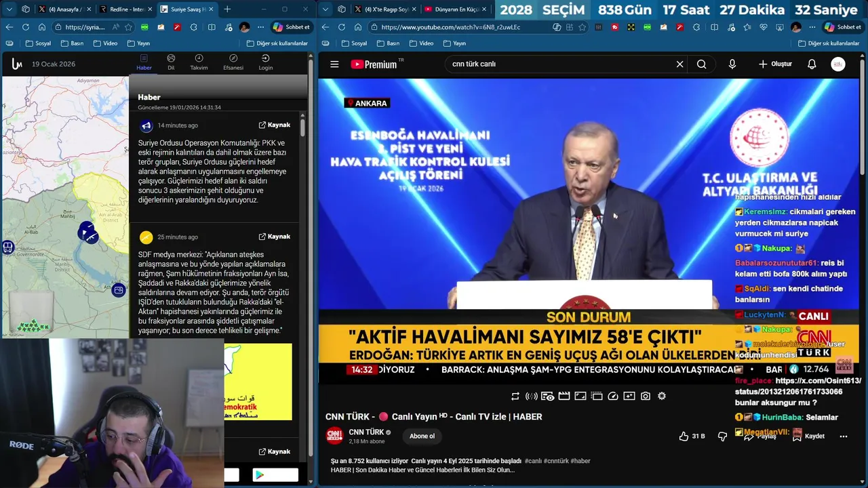Open the Haber tab in the Syria map site
This screenshot has height=488, width=868.
(x=144, y=62)
